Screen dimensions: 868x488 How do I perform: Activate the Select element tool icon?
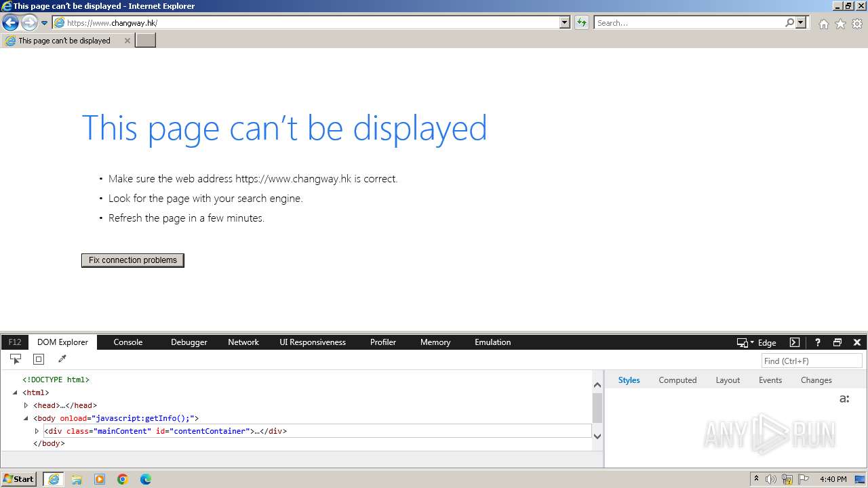pyautogui.click(x=16, y=359)
